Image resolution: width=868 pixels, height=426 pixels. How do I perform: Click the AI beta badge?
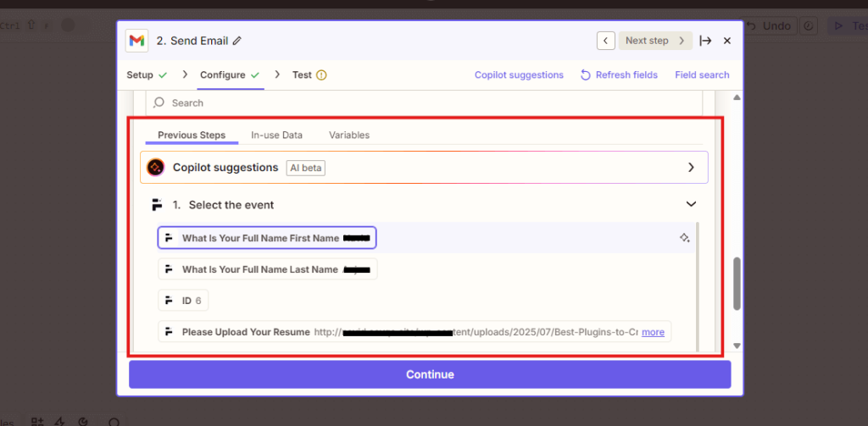click(305, 168)
